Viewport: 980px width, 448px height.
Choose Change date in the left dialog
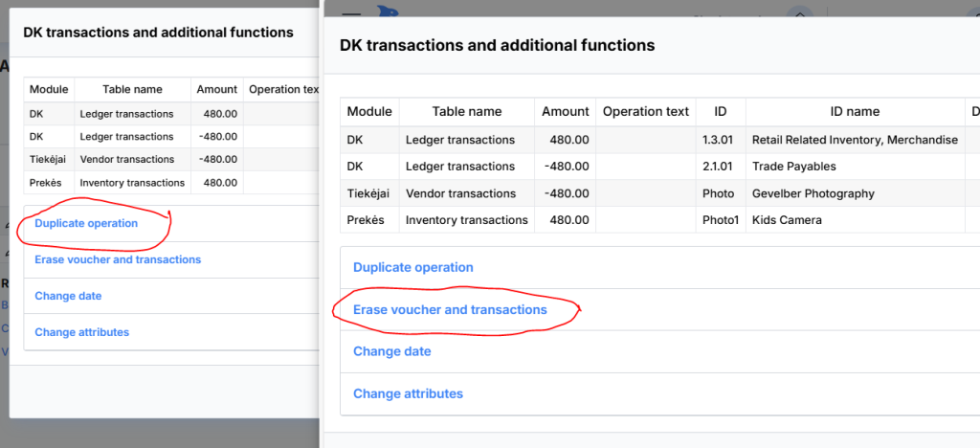coord(68,296)
